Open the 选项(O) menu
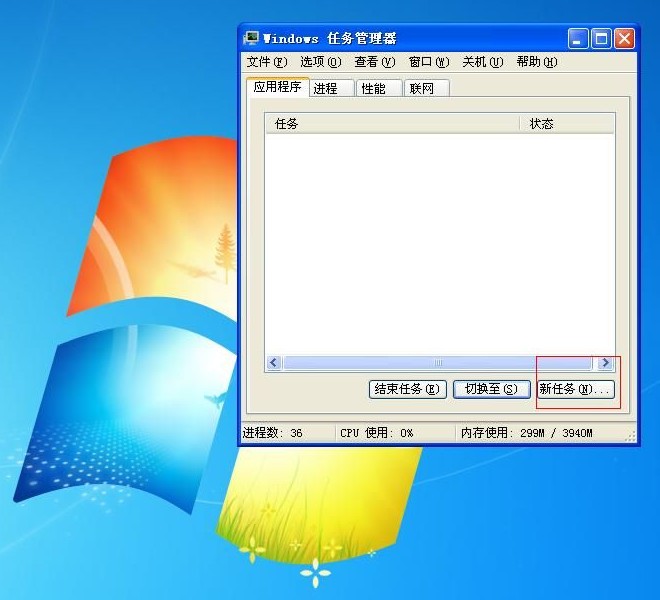This screenshot has width=660, height=600. [x=320, y=62]
